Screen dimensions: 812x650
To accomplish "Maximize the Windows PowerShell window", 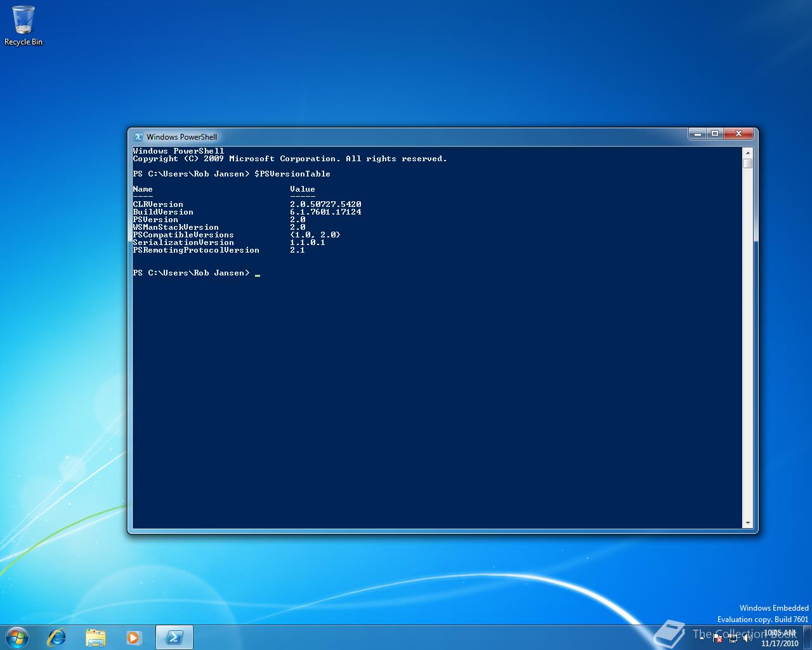I will tap(715, 134).
